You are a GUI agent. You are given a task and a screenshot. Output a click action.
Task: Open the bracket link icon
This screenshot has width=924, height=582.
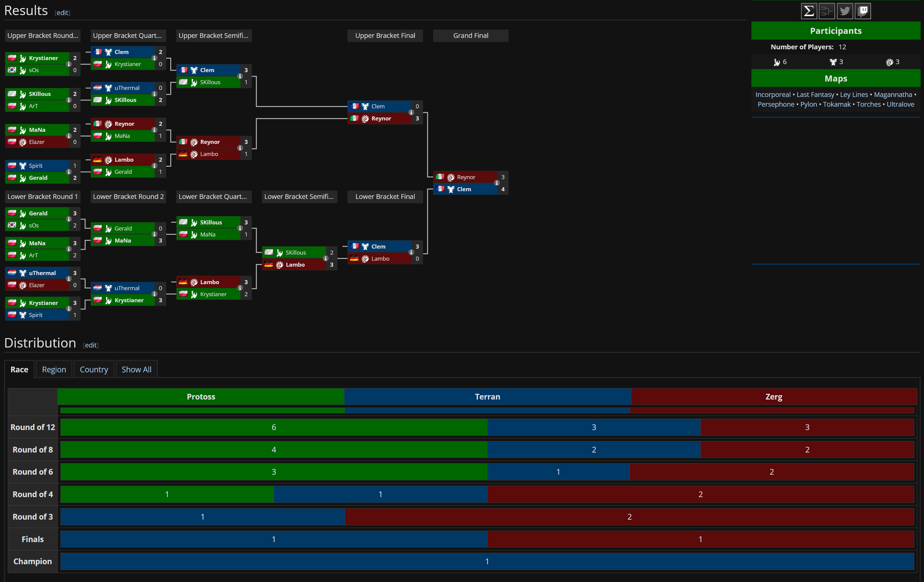[x=827, y=11]
